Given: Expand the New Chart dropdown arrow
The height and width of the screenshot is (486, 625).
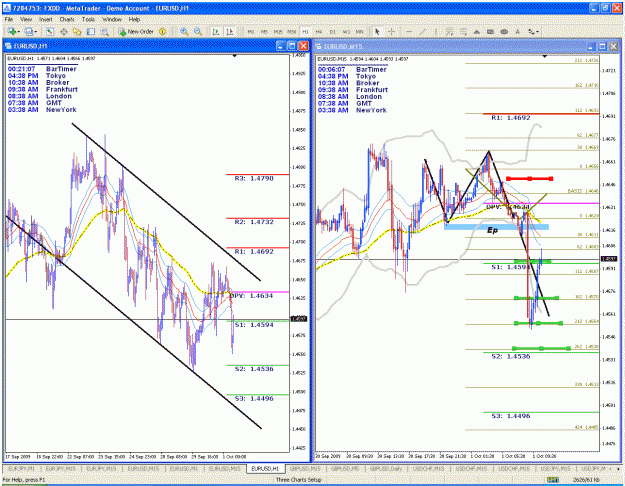Looking at the screenshot, I should [18, 31].
